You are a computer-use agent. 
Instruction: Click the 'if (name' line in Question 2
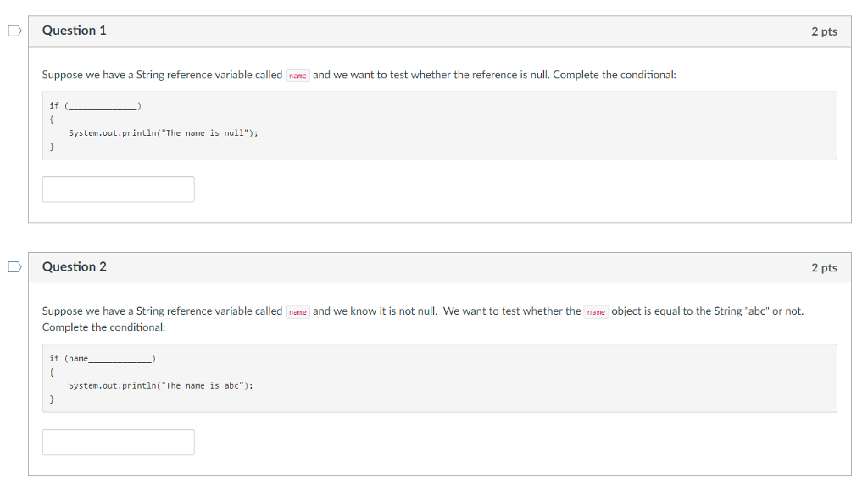point(102,358)
